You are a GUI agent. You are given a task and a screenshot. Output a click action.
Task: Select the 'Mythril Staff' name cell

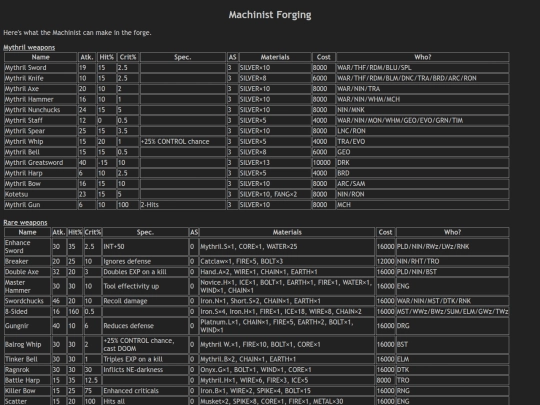[41, 121]
